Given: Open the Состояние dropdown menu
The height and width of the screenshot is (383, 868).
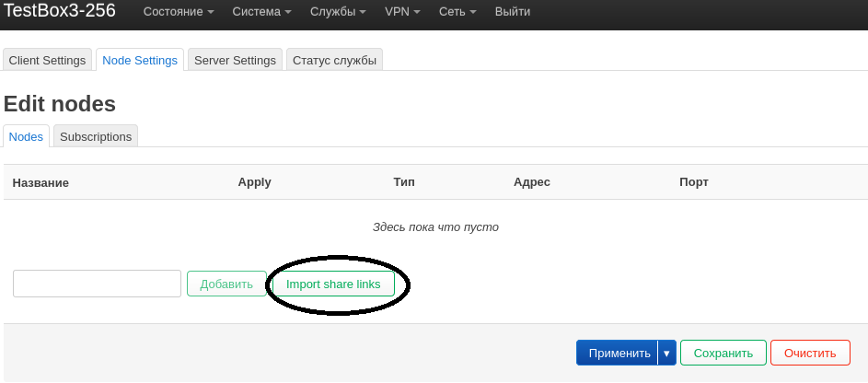Looking at the screenshot, I should pos(179,13).
